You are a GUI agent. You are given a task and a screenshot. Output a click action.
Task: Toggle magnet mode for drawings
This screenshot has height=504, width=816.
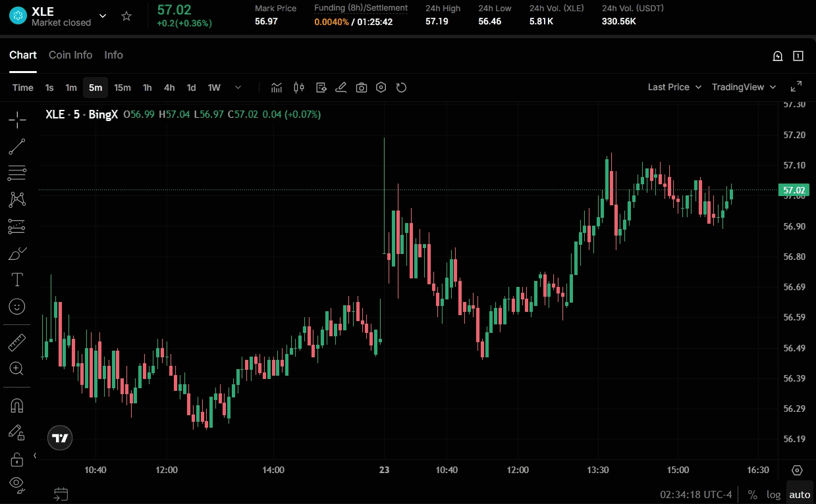(x=17, y=405)
